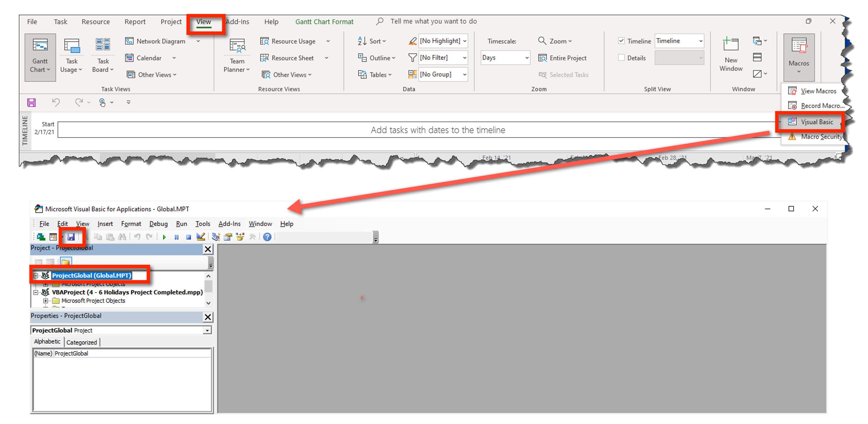Select Visual Basic from Macros menu
Image resolution: width=868 pixels, height=424 pixels.
pos(816,122)
